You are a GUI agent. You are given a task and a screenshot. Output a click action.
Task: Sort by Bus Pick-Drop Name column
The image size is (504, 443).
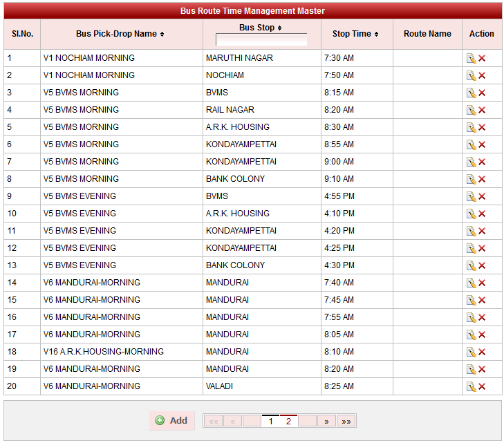[x=120, y=34]
